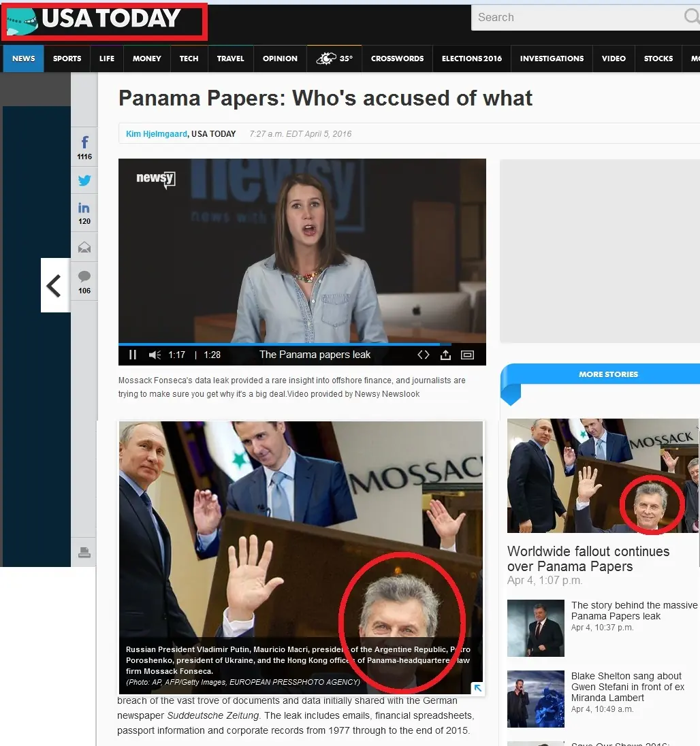Open the Blake Shelton Gwen Stefani story
Viewport: 700px width, 746px height.
coord(628,687)
